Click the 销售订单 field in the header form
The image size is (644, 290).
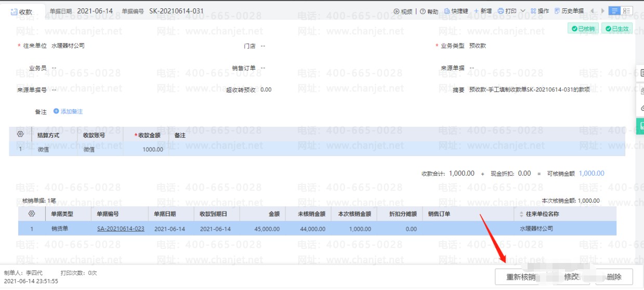tap(263, 68)
